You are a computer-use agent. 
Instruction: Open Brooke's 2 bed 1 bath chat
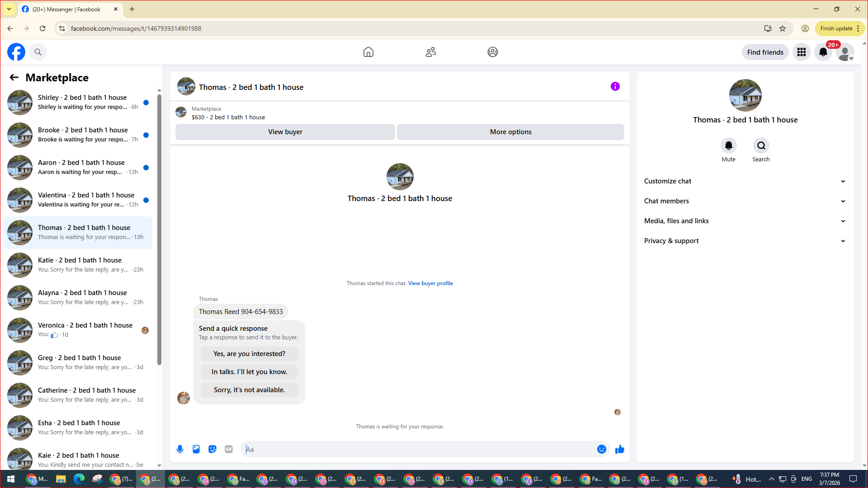tap(78, 135)
